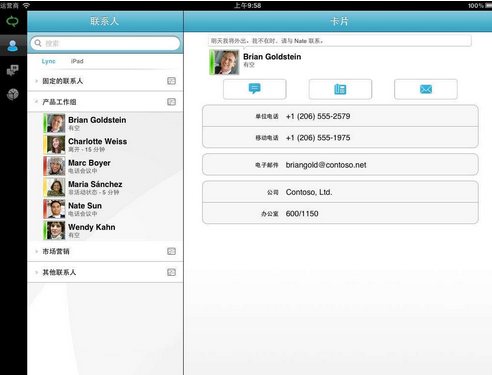Select Brian Goldstein in the contact list
The width and height of the screenshot is (492, 375).
(106, 123)
